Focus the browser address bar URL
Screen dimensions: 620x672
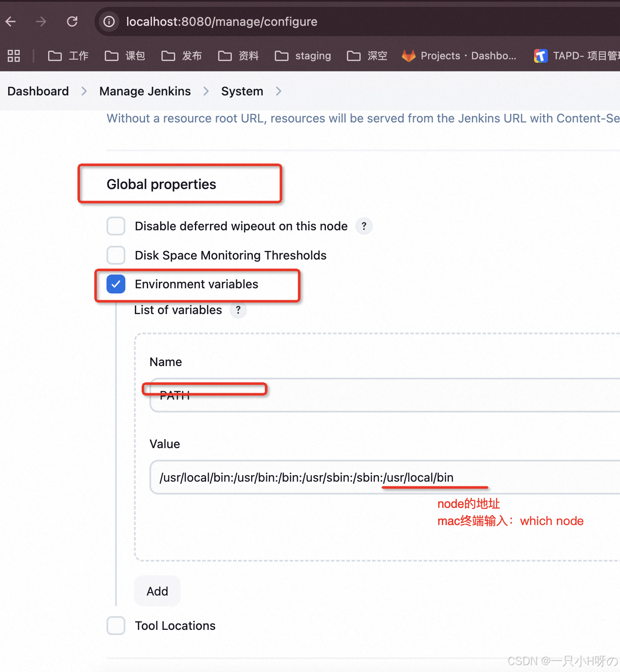(222, 21)
